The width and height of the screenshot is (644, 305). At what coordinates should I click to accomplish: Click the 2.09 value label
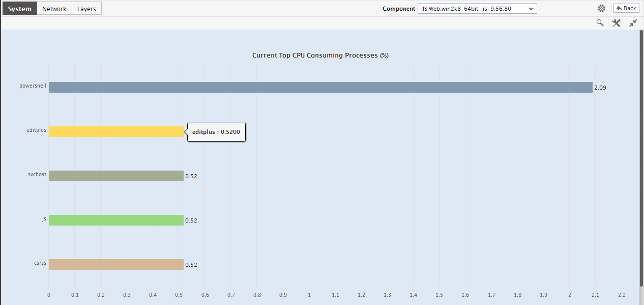[x=600, y=88]
